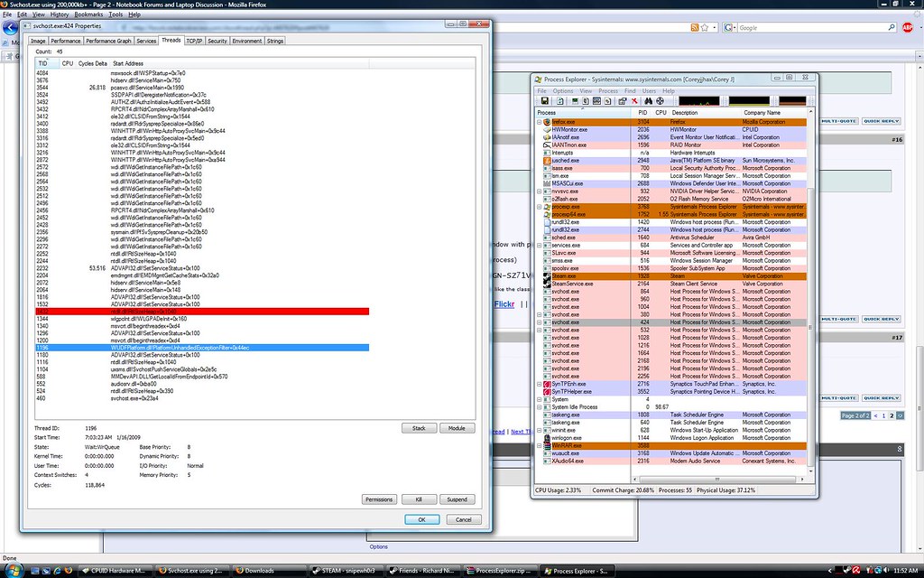Viewport: 924px width, 578px height.
Task: Click OK in svchost Properties dialog
Action: coord(422,519)
